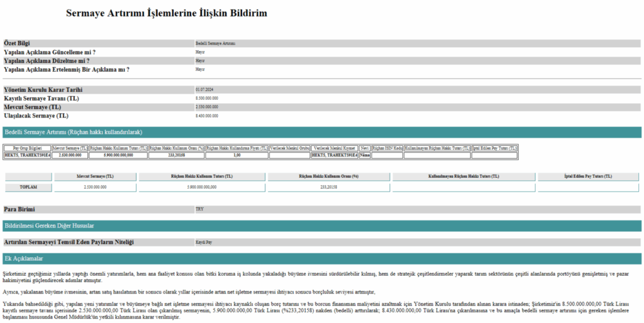
Task: Select 'Kayıtlı Sermaye Tavanı (TL)' label
Action: [x=42, y=99]
